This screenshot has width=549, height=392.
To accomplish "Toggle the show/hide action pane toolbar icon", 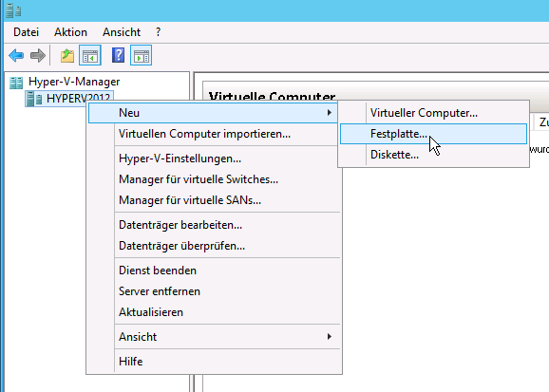I will coord(141,55).
